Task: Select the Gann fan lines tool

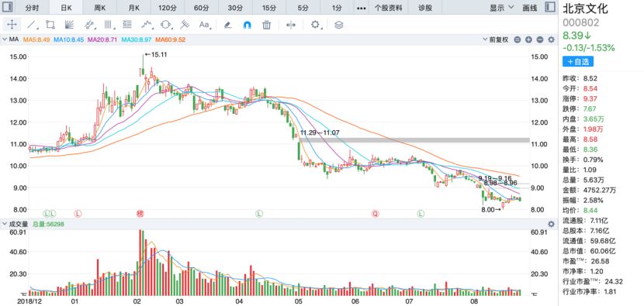Action: [69, 25]
